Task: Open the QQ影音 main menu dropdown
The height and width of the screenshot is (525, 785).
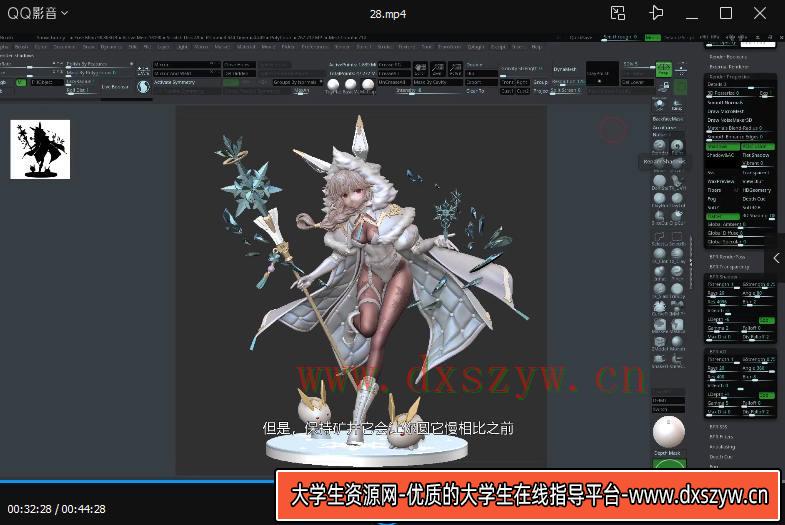Action: click(38, 13)
